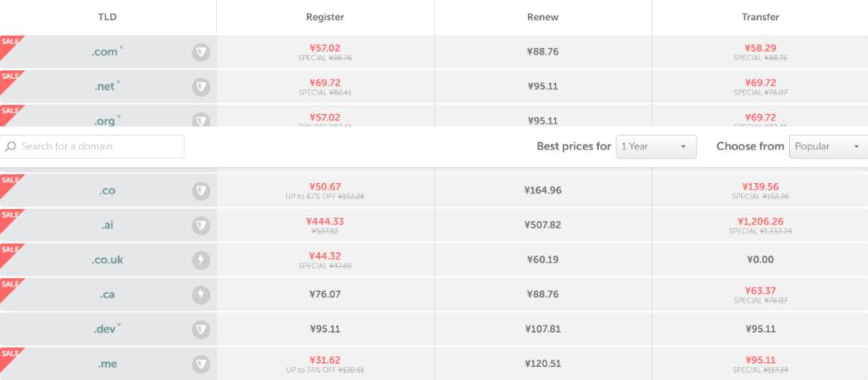This screenshot has width=868, height=380.
Task: Select the .ai register price ¥444.33
Action: [x=325, y=221]
